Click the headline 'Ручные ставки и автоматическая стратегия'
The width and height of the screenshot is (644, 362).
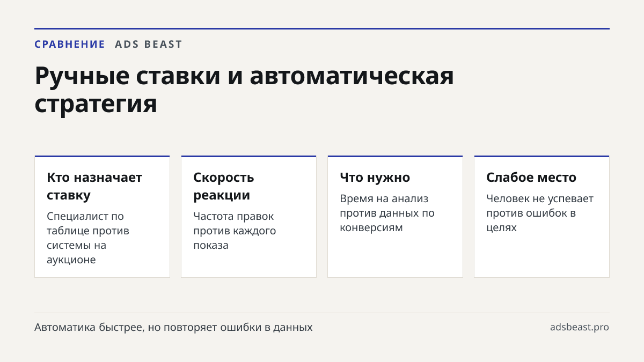pyautogui.click(x=244, y=90)
